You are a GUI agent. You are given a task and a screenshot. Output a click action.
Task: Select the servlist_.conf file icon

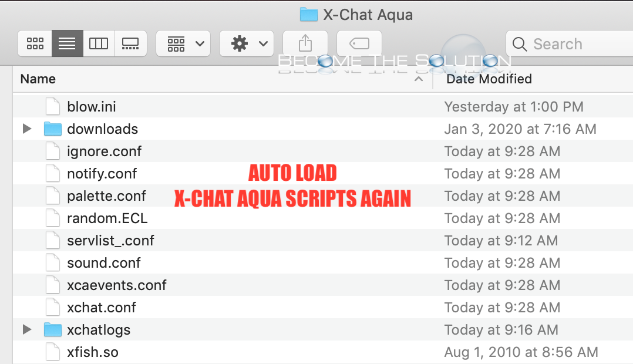53,240
